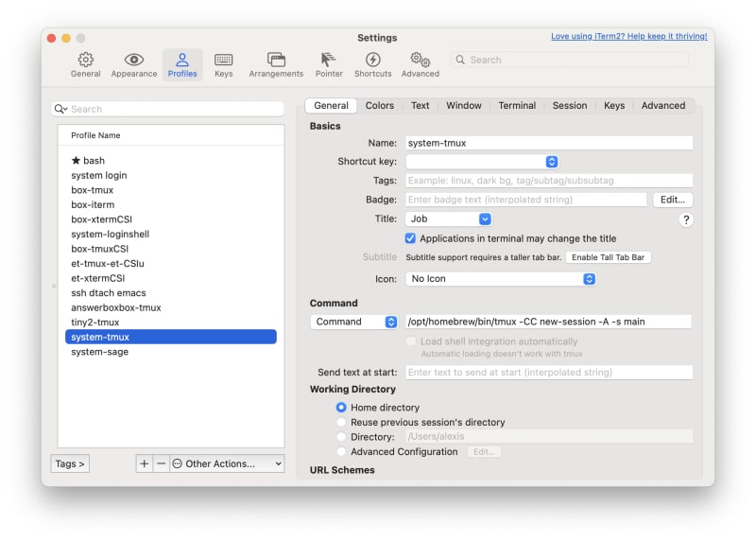The image size is (756, 541).
Task: Open the Shortcut key dropdown
Action: (482, 162)
